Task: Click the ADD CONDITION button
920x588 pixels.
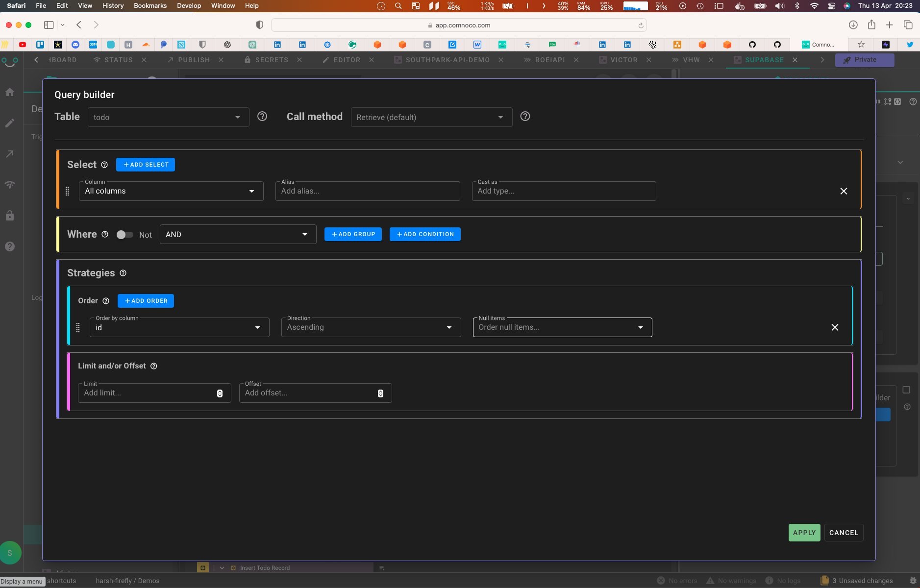Action: click(424, 234)
